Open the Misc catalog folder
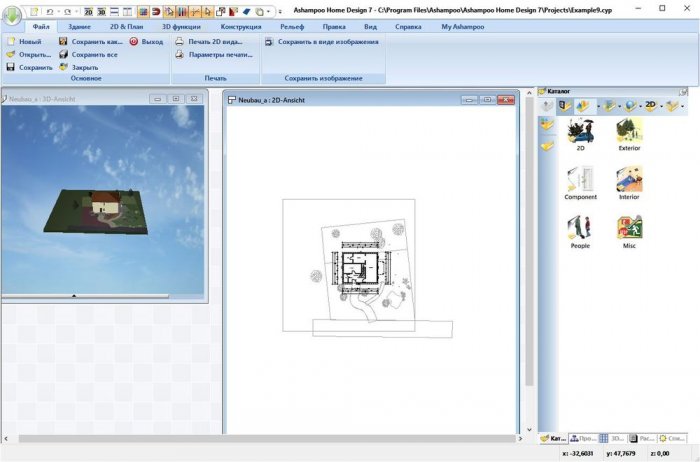Image resolution: width=700 pixels, height=462 pixels. coord(629,229)
